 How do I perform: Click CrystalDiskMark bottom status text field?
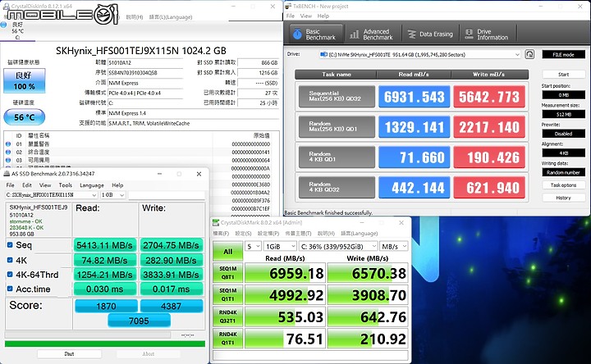pos(310,355)
